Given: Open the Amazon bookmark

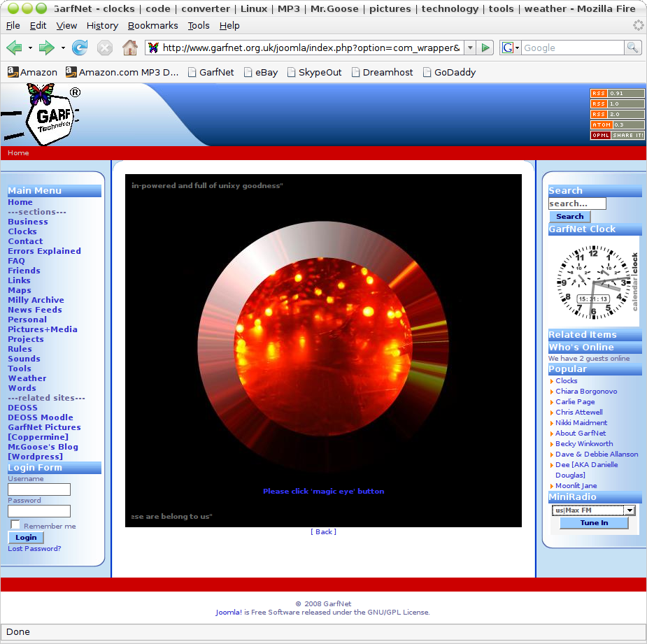Looking at the screenshot, I should 32,72.
